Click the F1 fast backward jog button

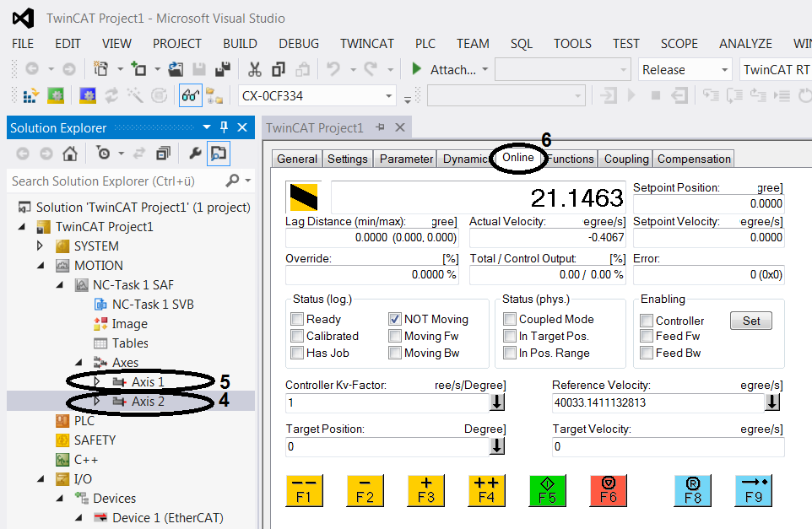coord(305,490)
